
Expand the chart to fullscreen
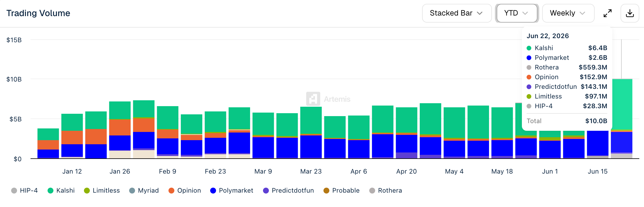click(x=607, y=13)
